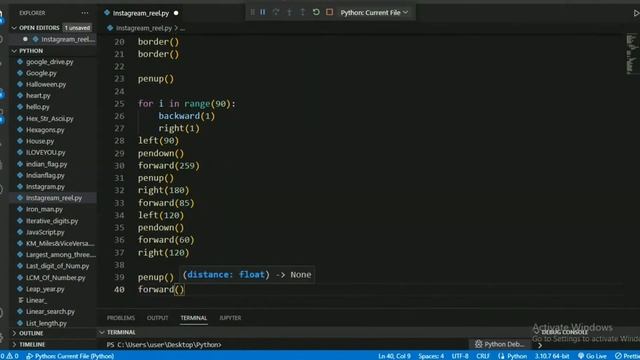Click Instagream_reel.py in the breadcrumb
The width and height of the screenshot is (640, 360).
(144, 28)
